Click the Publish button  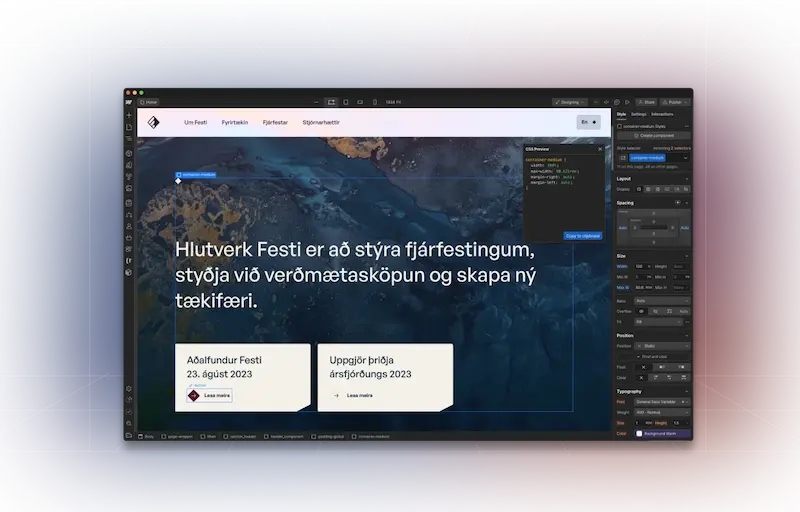[675, 102]
